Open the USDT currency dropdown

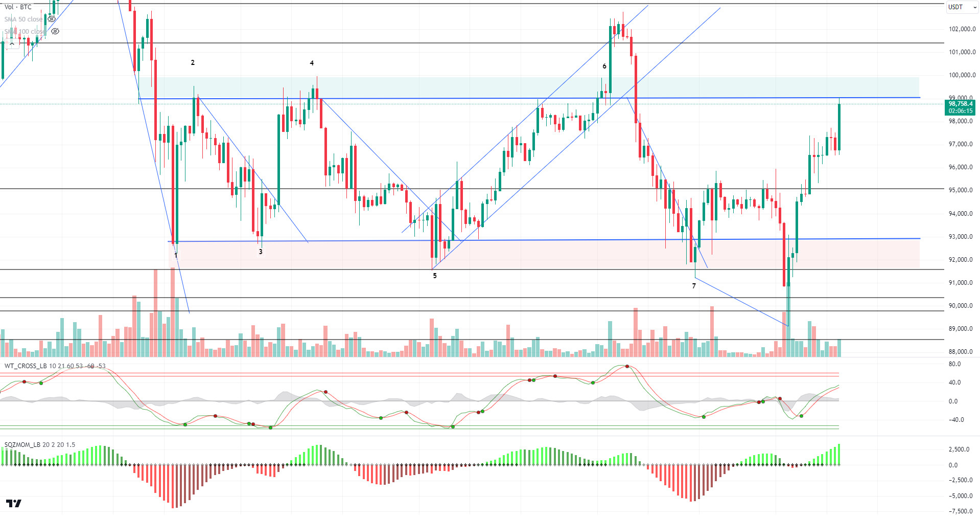click(x=962, y=7)
